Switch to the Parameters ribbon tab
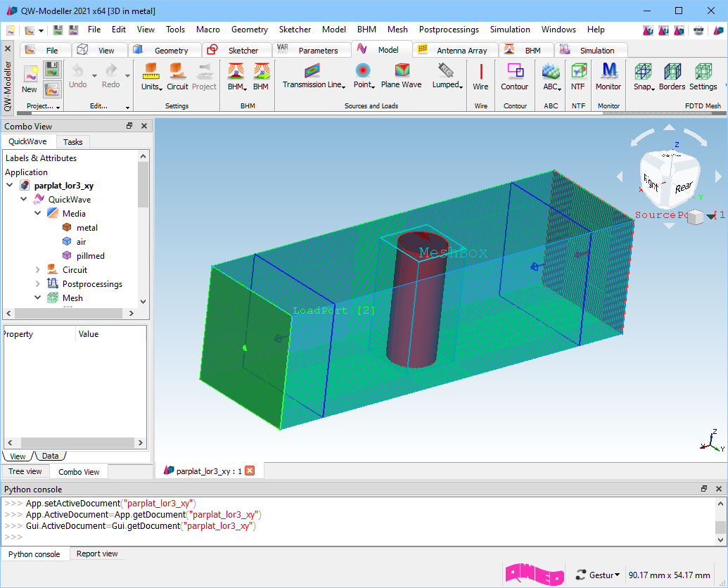The width and height of the screenshot is (728, 588). coord(312,50)
